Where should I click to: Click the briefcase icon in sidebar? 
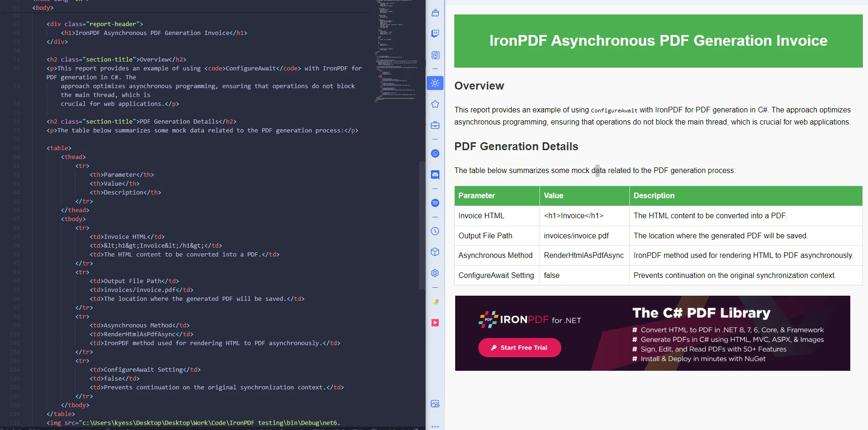(435, 125)
